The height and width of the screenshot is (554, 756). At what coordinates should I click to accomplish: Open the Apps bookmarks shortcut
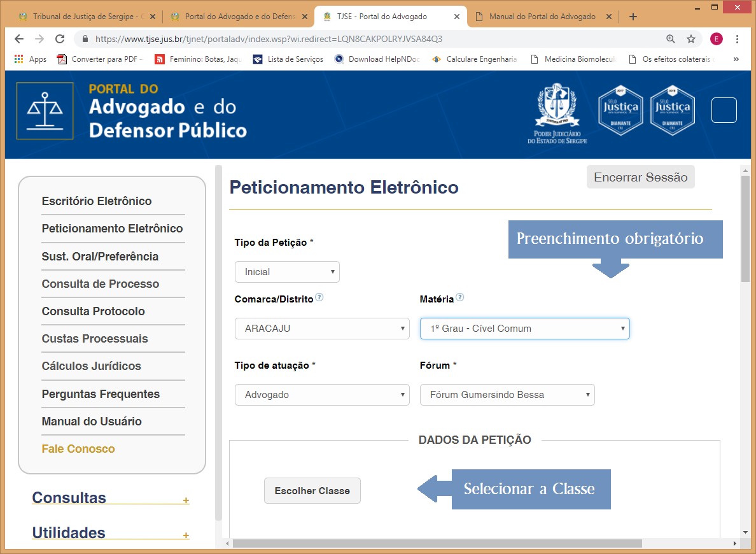[31, 59]
